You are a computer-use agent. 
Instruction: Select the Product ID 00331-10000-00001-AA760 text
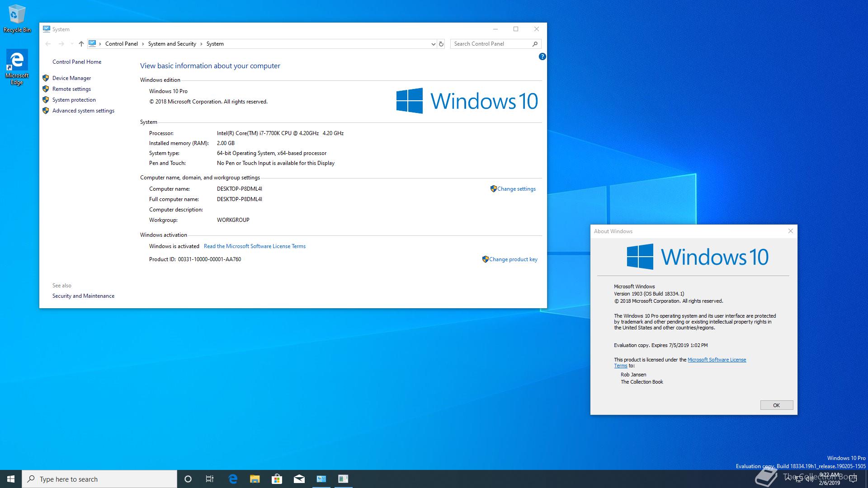(x=209, y=259)
